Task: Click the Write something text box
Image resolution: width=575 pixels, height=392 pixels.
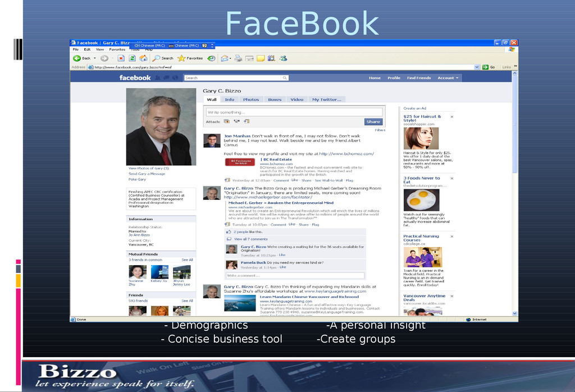Action: pyautogui.click(x=294, y=112)
